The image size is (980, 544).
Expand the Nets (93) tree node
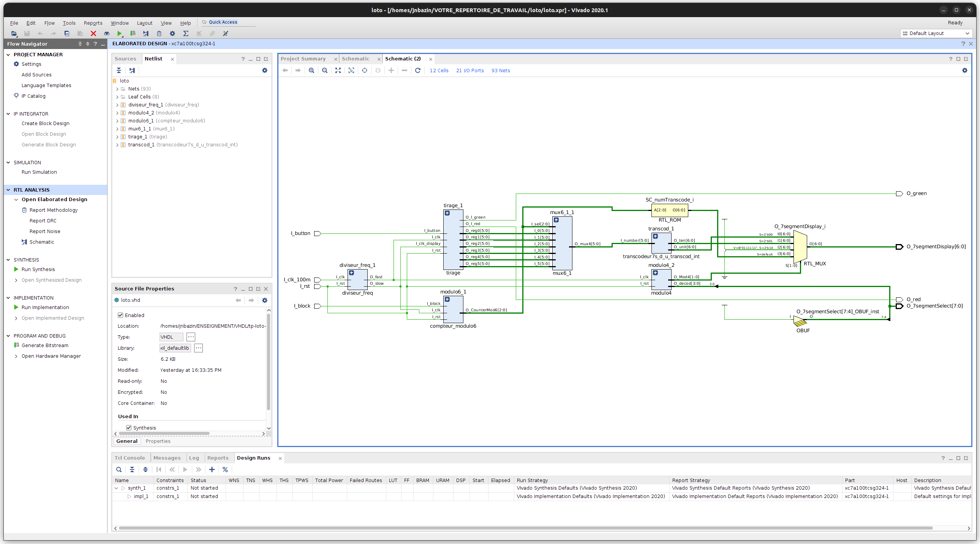coord(117,89)
